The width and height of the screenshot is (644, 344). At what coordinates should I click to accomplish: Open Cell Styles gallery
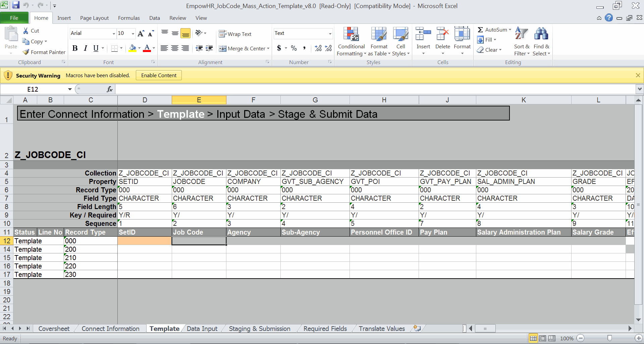click(401, 41)
